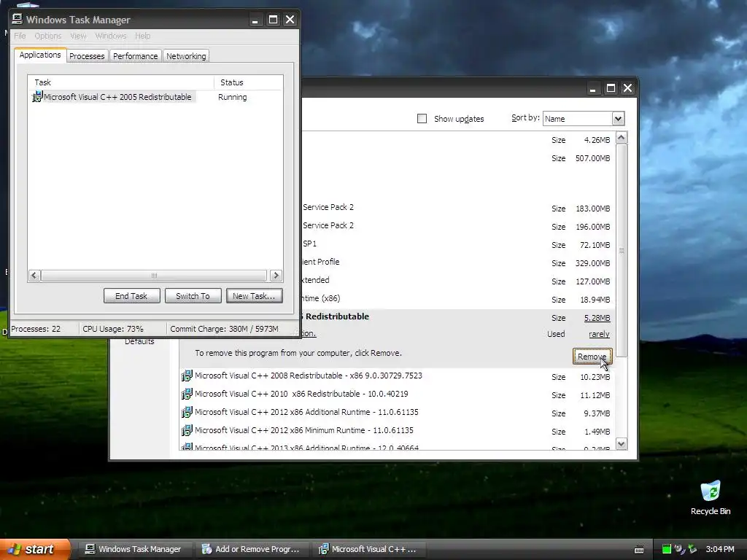Open the Performance tab in Task Manager
The height and width of the screenshot is (560, 747).
click(x=135, y=55)
